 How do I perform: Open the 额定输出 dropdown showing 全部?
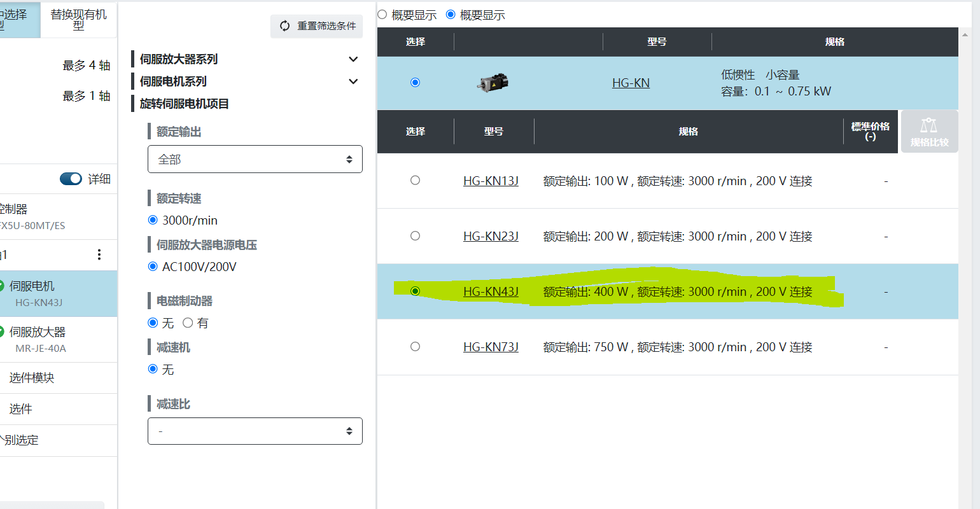click(x=255, y=159)
